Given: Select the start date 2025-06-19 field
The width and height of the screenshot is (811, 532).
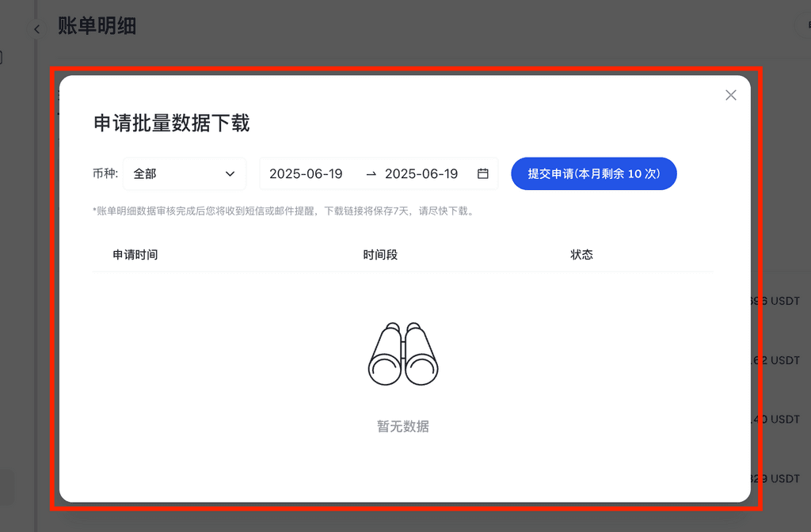Looking at the screenshot, I should 306,174.
